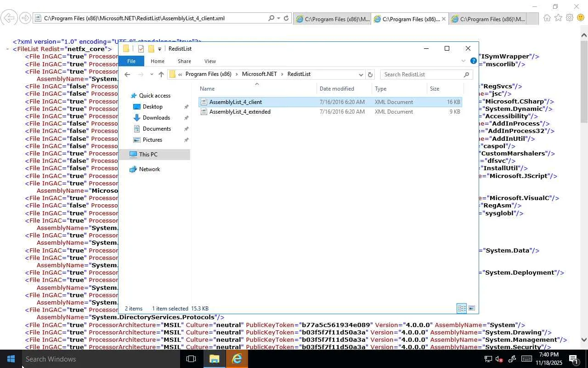Select AssemblyList_4_extended file
The height and width of the screenshot is (368, 588).
pyautogui.click(x=240, y=112)
